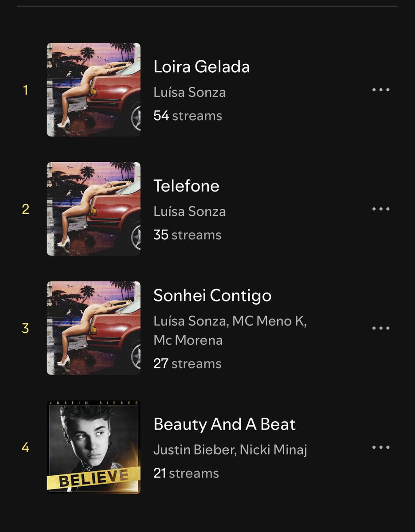Go to Luísa Sonza under Loira Gelada

click(x=190, y=92)
